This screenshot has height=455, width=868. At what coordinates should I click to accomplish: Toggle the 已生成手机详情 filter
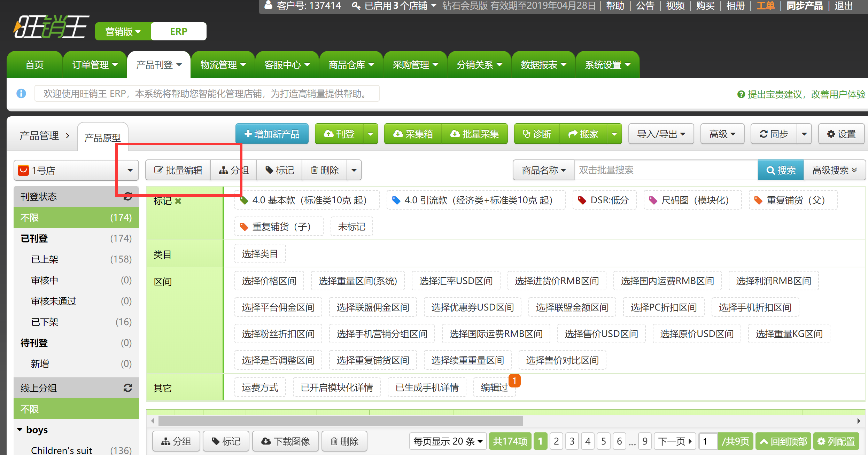(427, 387)
